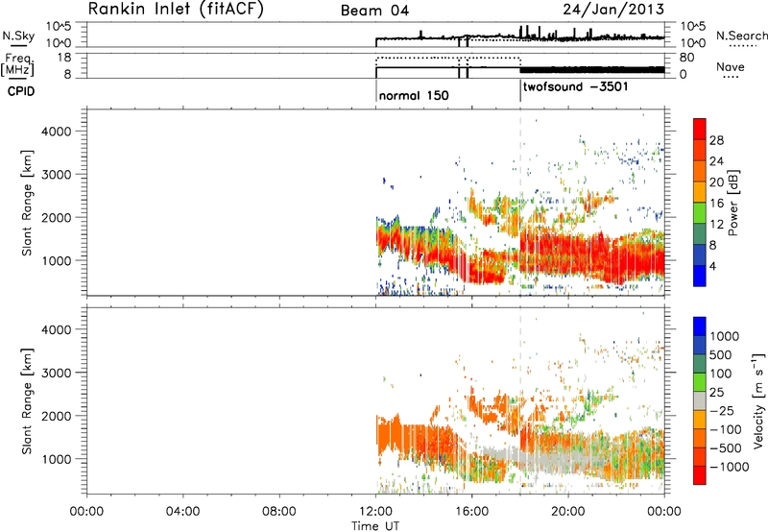Click the '18' frequency axis tick label
This screenshot has height=532, width=768.
pos(64,58)
